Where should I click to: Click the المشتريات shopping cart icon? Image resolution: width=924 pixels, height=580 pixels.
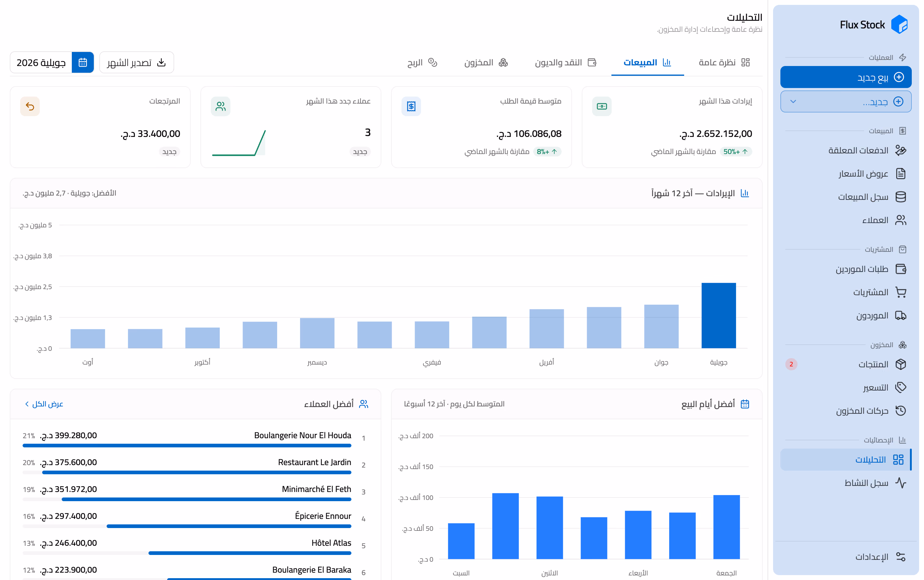pyautogui.click(x=900, y=292)
